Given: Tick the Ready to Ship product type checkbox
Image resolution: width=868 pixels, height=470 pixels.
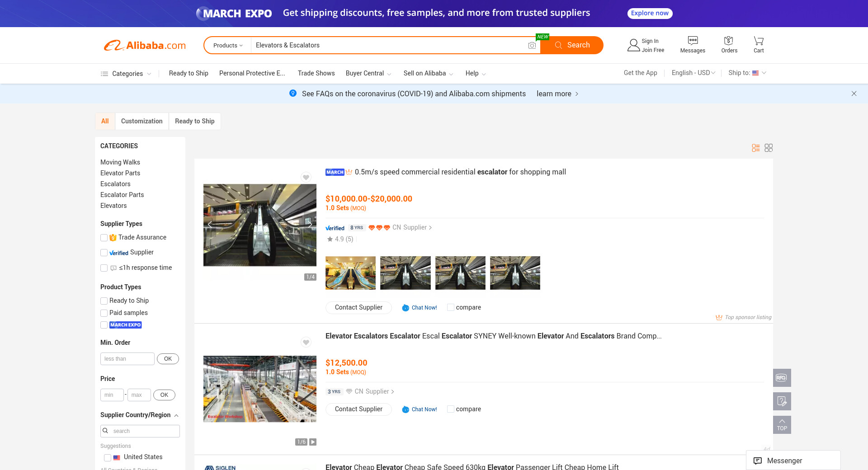Looking at the screenshot, I should tap(104, 301).
